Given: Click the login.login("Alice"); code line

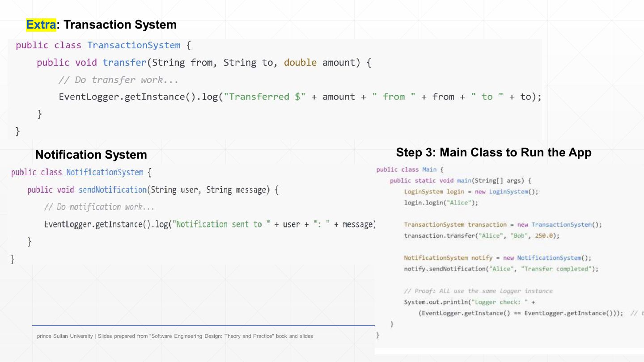Looking at the screenshot, I should click(x=441, y=202).
